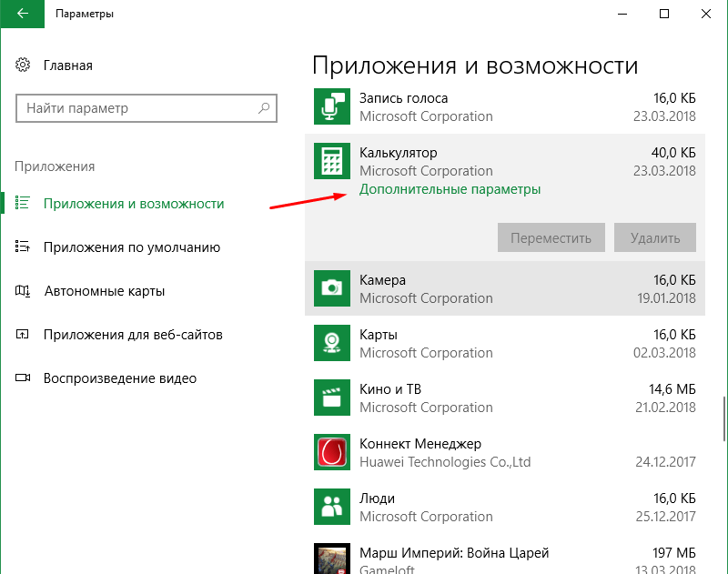Open Воспроизведение видео section
Screen dimensions: 728x574
click(x=120, y=378)
